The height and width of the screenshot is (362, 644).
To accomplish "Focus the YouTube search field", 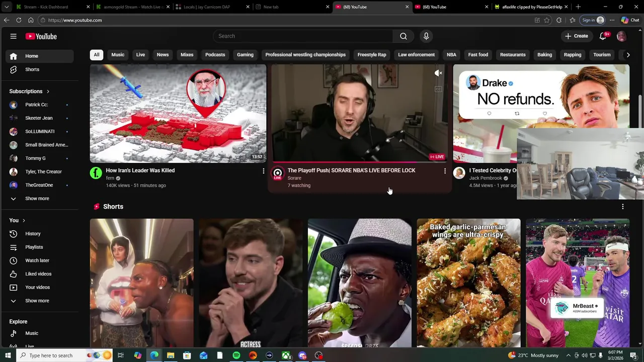I will click(303, 36).
